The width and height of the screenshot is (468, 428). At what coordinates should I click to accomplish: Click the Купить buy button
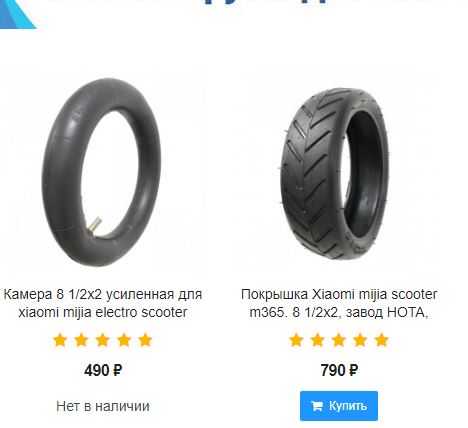(339, 406)
